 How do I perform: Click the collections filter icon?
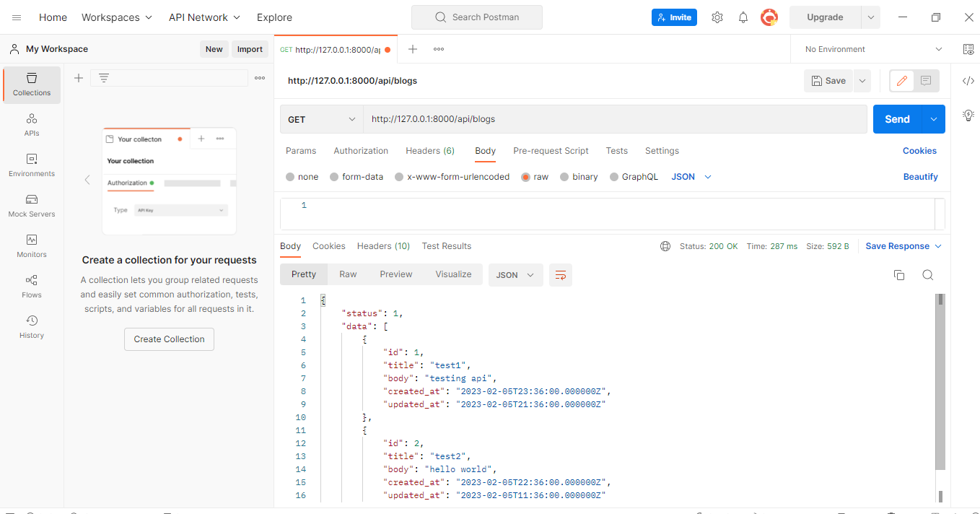click(104, 78)
